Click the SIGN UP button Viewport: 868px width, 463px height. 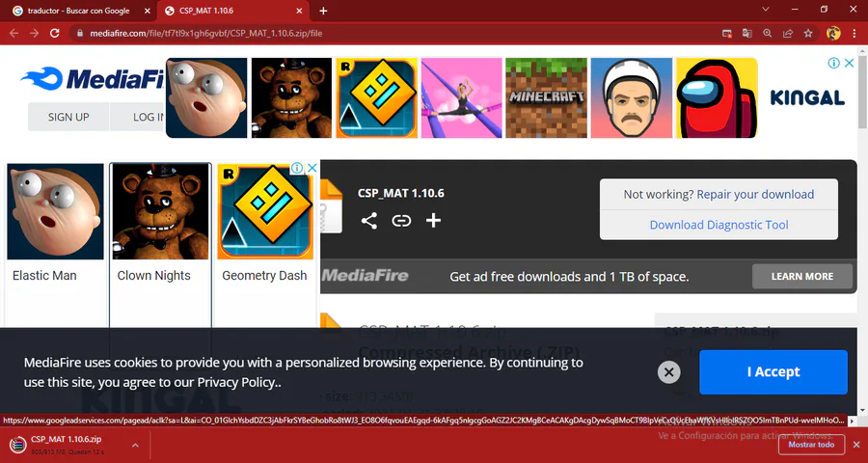68,117
